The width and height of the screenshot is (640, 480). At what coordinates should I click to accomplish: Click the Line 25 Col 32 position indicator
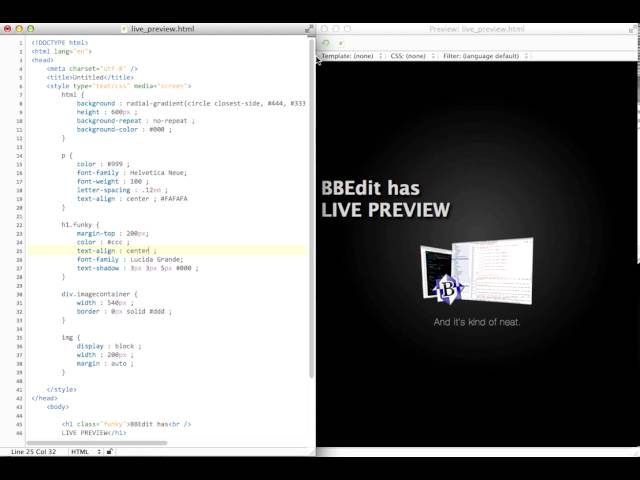point(33,451)
